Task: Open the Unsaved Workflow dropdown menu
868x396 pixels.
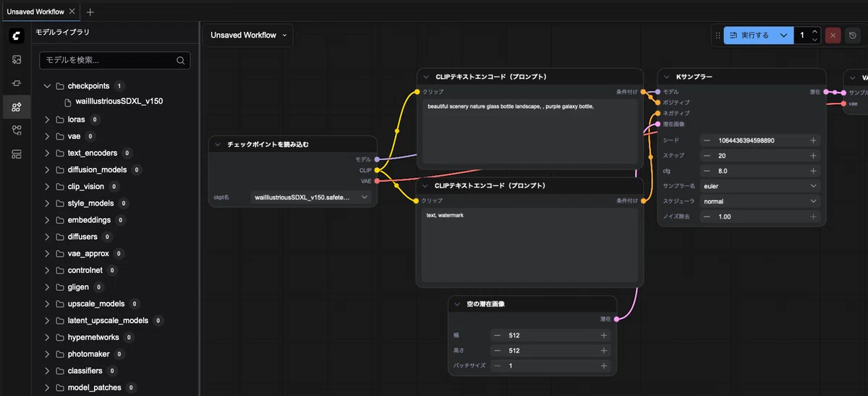Action: (248, 35)
